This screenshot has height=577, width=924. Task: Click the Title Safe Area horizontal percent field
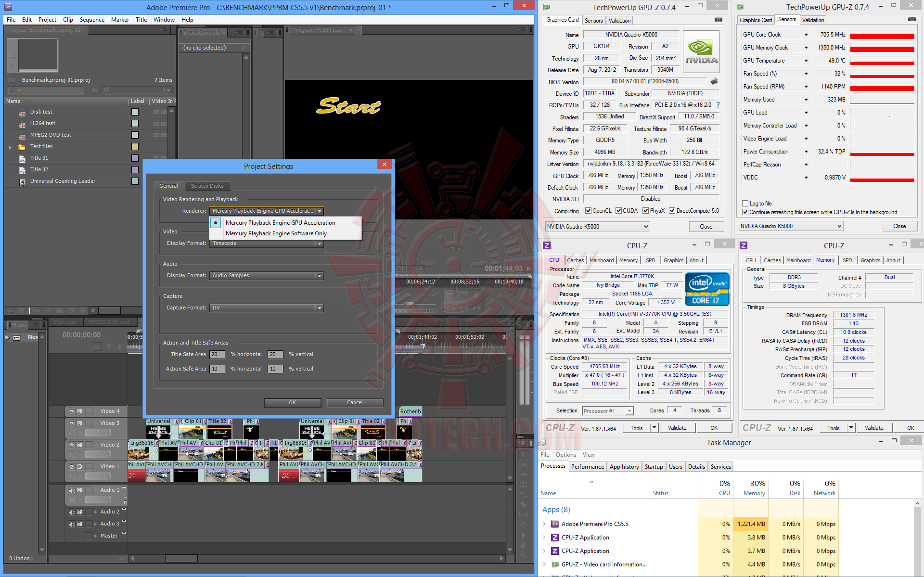(x=217, y=355)
